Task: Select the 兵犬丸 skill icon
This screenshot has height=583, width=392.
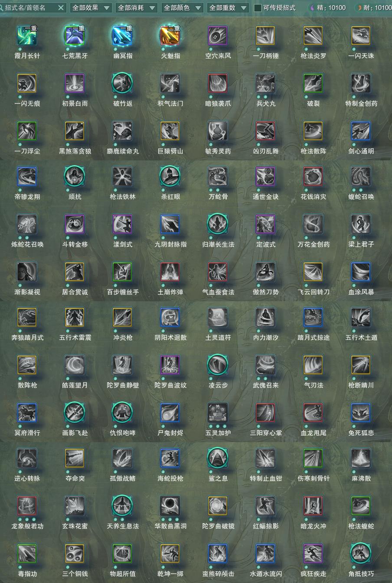Action: [x=266, y=84]
